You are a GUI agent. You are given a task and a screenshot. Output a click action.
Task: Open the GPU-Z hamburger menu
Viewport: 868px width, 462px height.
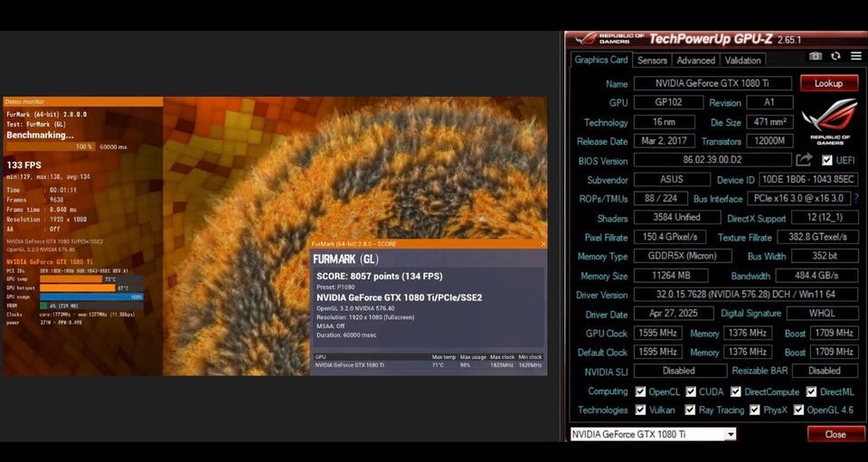click(856, 56)
